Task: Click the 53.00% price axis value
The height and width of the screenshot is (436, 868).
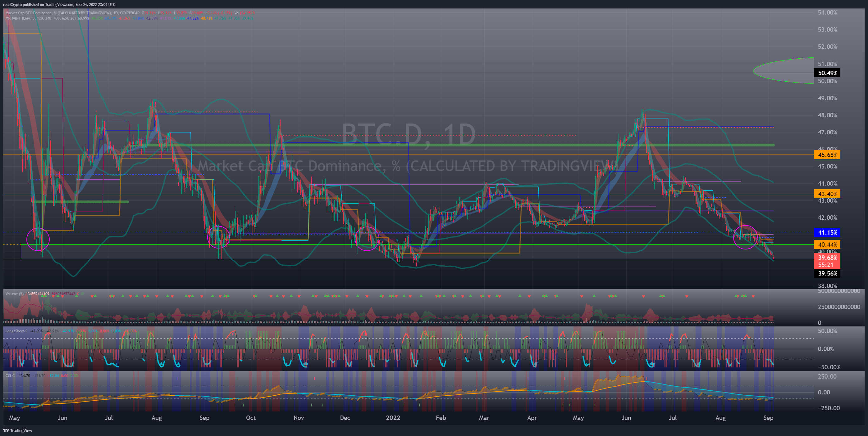Action: click(x=827, y=29)
